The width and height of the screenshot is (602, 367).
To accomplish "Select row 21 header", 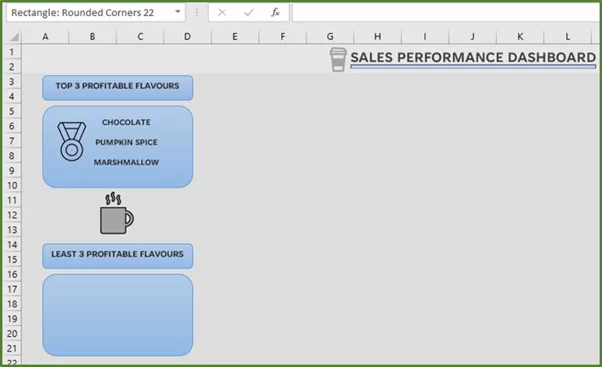I will click(12, 349).
